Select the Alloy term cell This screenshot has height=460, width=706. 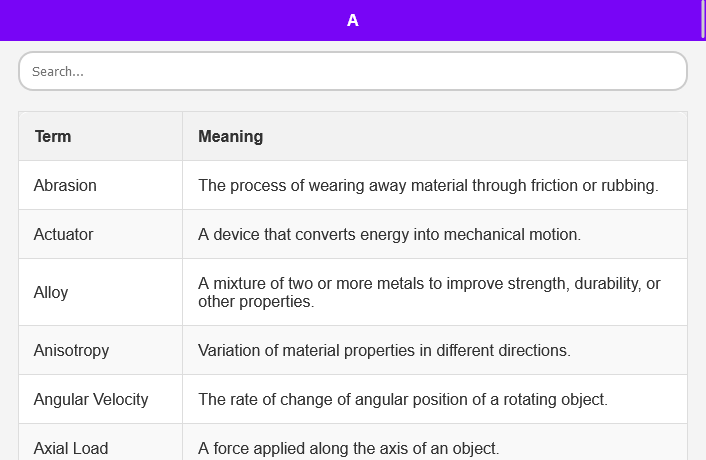51,292
